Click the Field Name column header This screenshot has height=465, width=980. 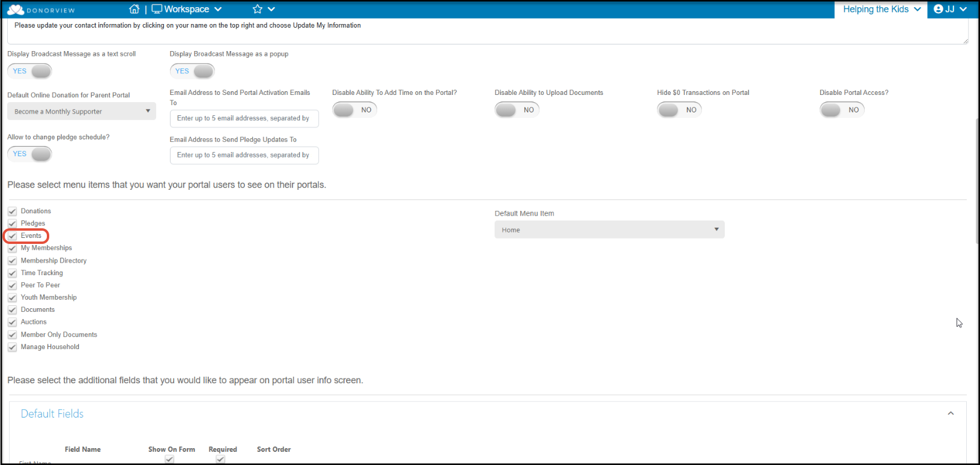83,449
